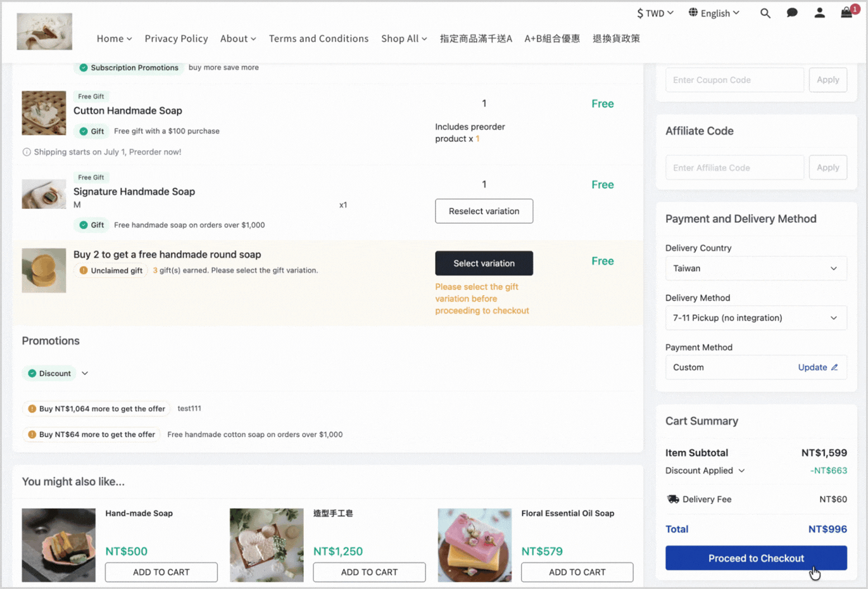Screen dimensions: 868x589
Task: Click the test111 promotion label
Action: [x=189, y=408]
